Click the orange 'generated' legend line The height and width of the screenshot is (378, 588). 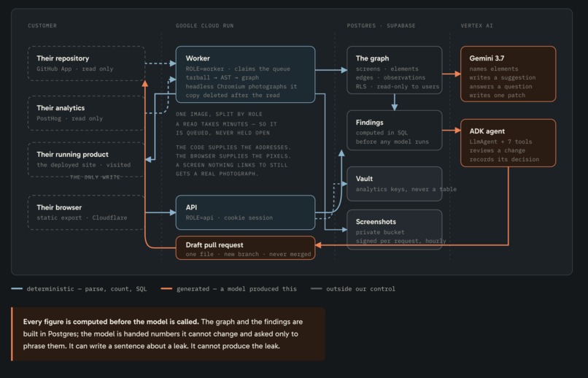click(166, 289)
